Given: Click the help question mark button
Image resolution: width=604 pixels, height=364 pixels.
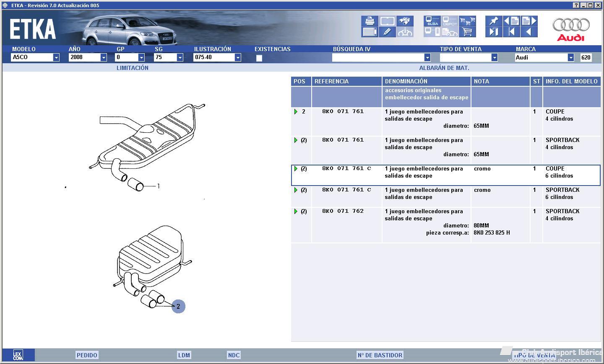Looking at the screenshot, I should [576, 5].
